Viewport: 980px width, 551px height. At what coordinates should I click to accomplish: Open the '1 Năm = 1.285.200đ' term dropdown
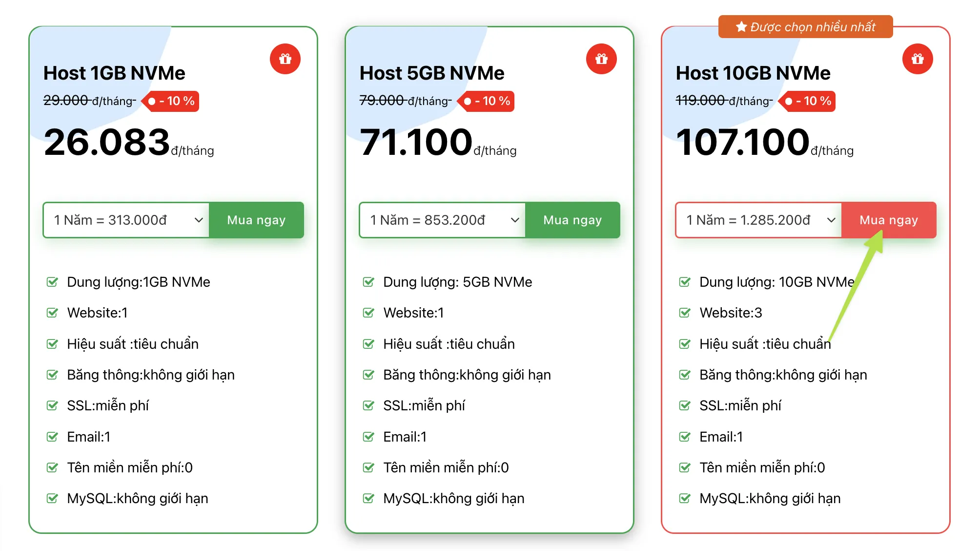point(759,220)
